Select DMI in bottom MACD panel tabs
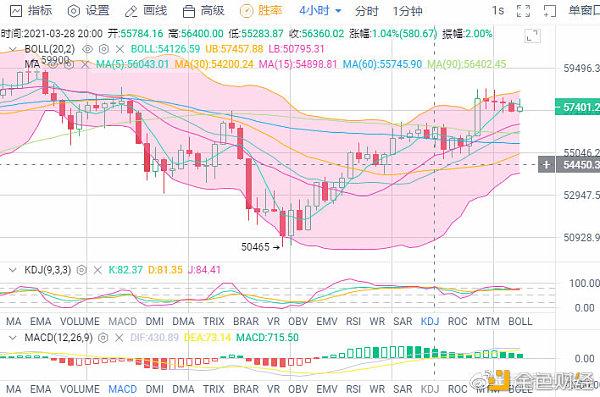This screenshot has height=397, width=600. pos(155,389)
